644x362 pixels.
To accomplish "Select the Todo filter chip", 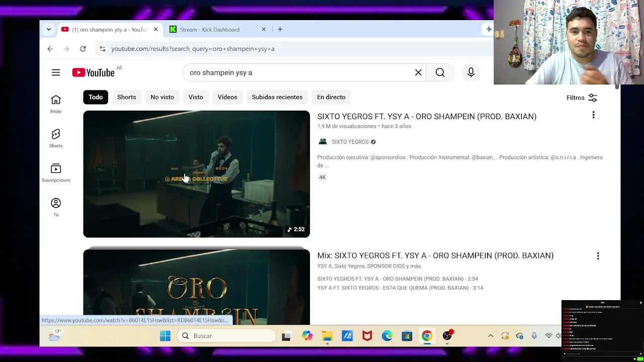I will click(x=96, y=97).
